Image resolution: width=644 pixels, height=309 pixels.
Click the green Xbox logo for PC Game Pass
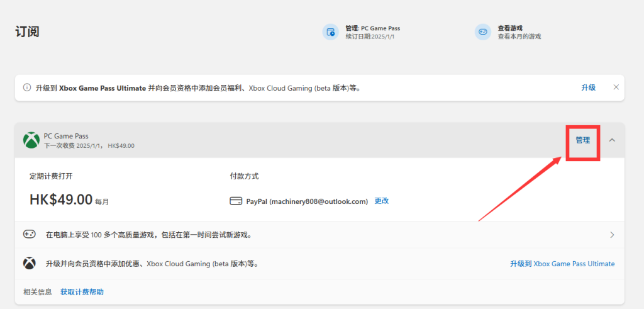(31, 140)
